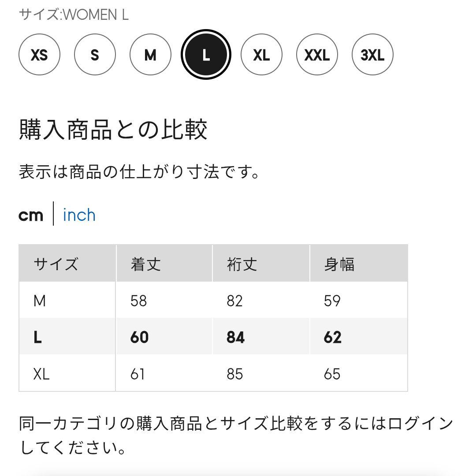
Task: Click the 身幅 column header
Action: point(339,264)
